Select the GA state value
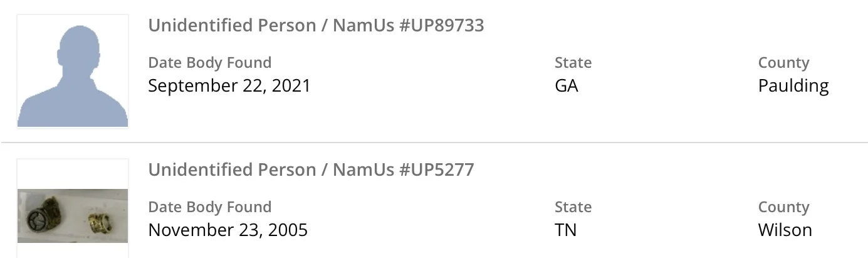 [x=567, y=85]
